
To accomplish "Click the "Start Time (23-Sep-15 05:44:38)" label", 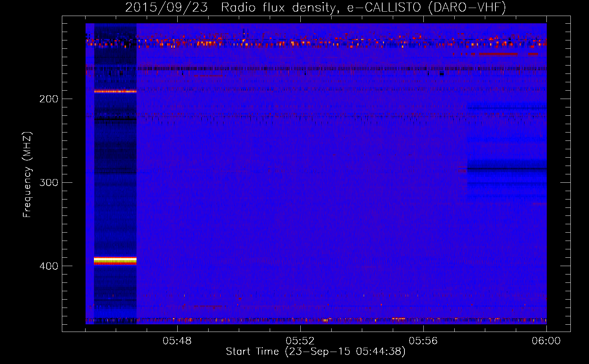I will coord(316,352).
